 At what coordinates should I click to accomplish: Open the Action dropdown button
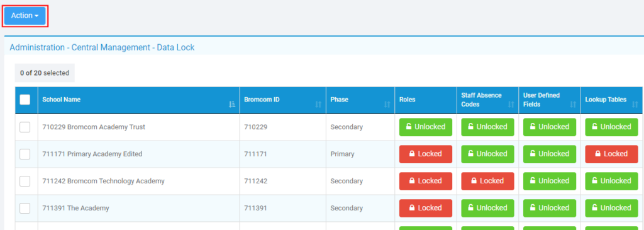tap(25, 16)
